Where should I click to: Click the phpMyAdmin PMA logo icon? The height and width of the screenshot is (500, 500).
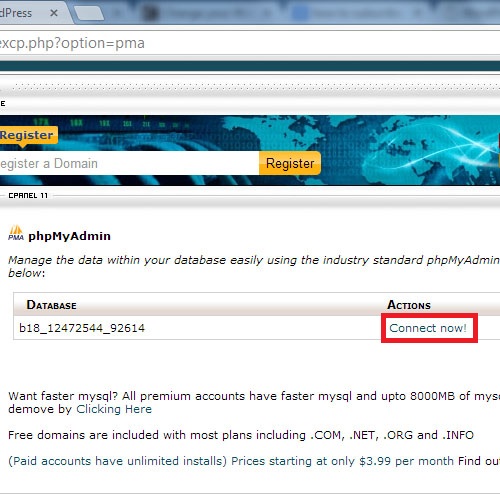pos(16,233)
